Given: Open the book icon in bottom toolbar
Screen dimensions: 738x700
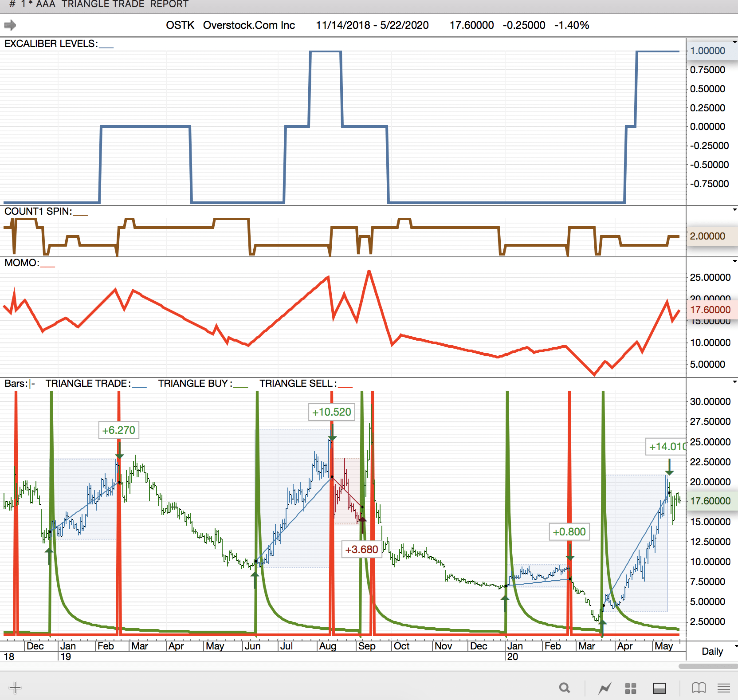Looking at the screenshot, I should [x=699, y=688].
